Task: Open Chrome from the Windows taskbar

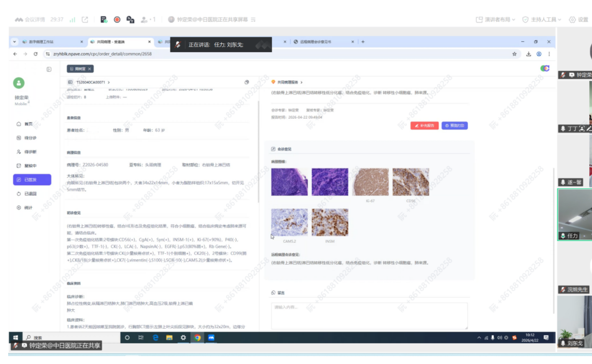Action: coord(197,338)
